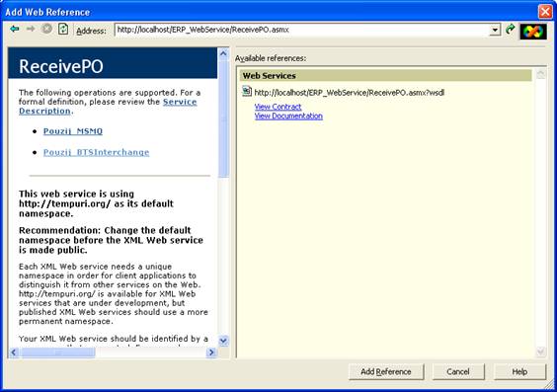Screen dimensions: 557x392
Task: Click the Web Services header row
Action: [386, 76]
